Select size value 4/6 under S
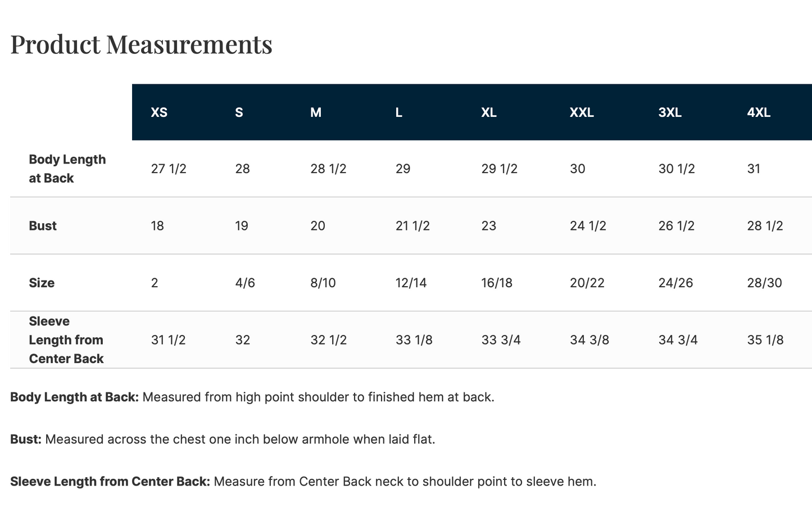The image size is (812, 512). click(x=245, y=283)
